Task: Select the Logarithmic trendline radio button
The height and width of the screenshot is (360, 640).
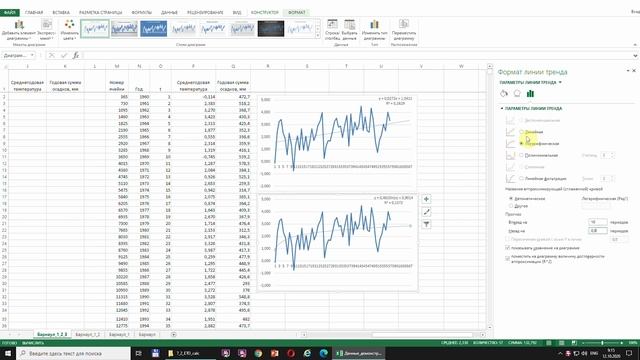Action: [x=521, y=144]
